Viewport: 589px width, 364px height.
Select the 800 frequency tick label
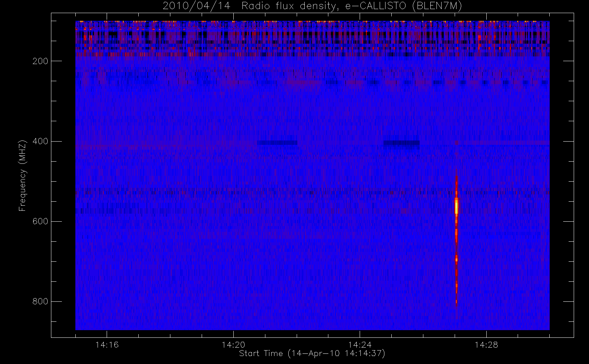pos(40,301)
